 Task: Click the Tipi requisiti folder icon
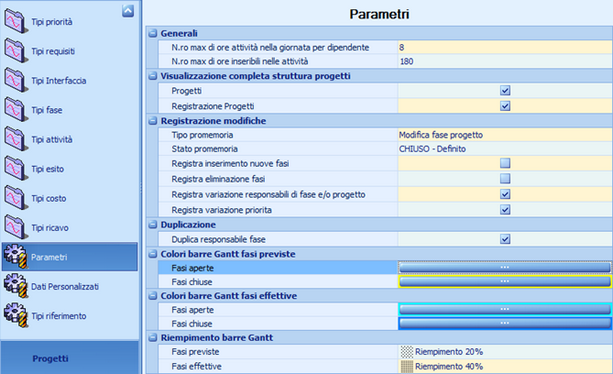coord(16,51)
